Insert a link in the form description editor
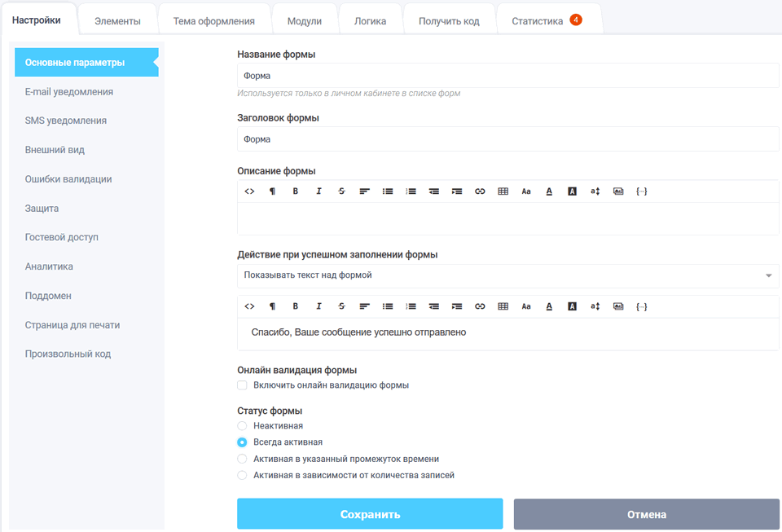The height and width of the screenshot is (532, 782). point(480,191)
